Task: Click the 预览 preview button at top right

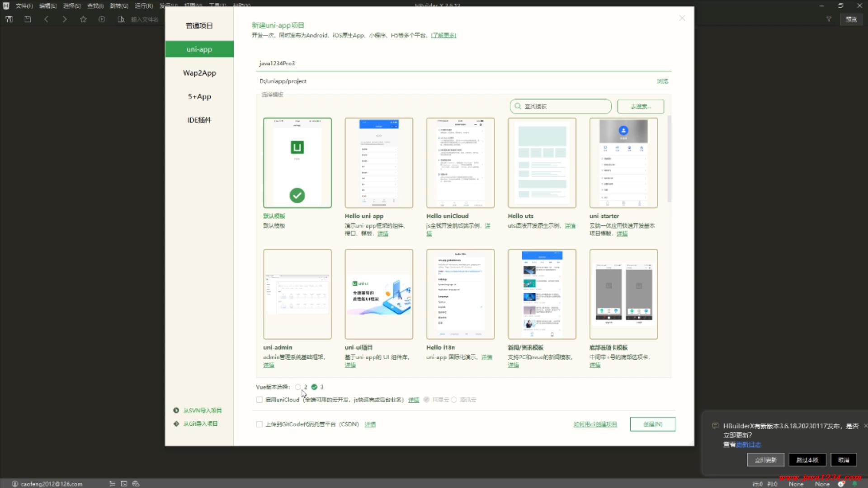Action: [851, 19]
